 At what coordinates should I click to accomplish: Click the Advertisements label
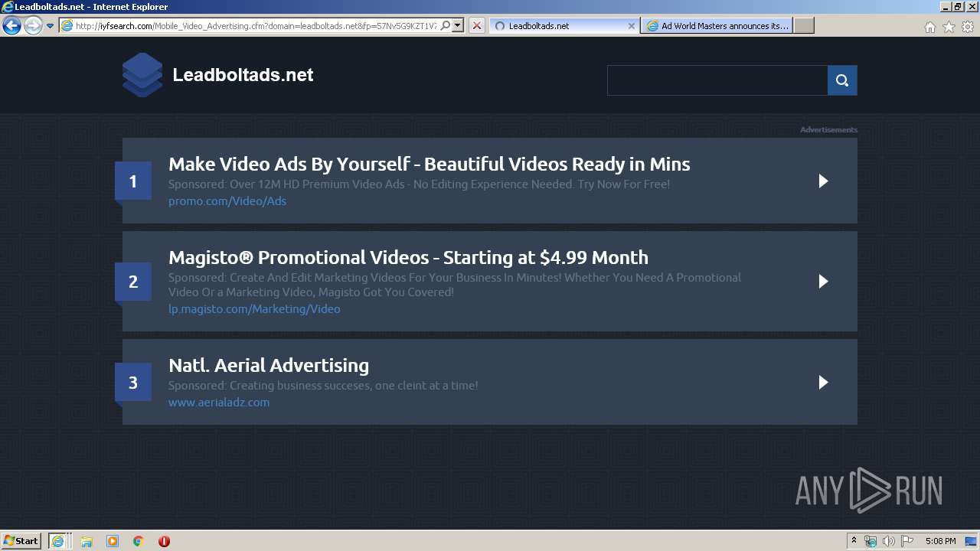tap(828, 130)
